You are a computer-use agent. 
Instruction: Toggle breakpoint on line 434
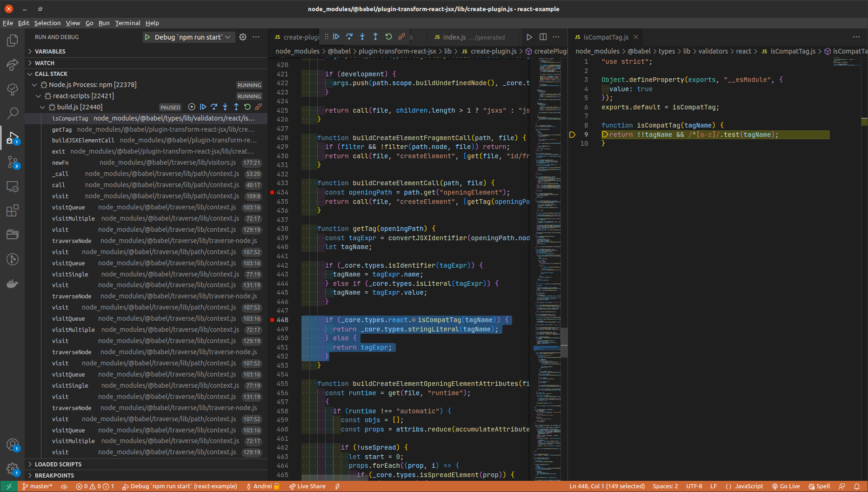coord(272,192)
